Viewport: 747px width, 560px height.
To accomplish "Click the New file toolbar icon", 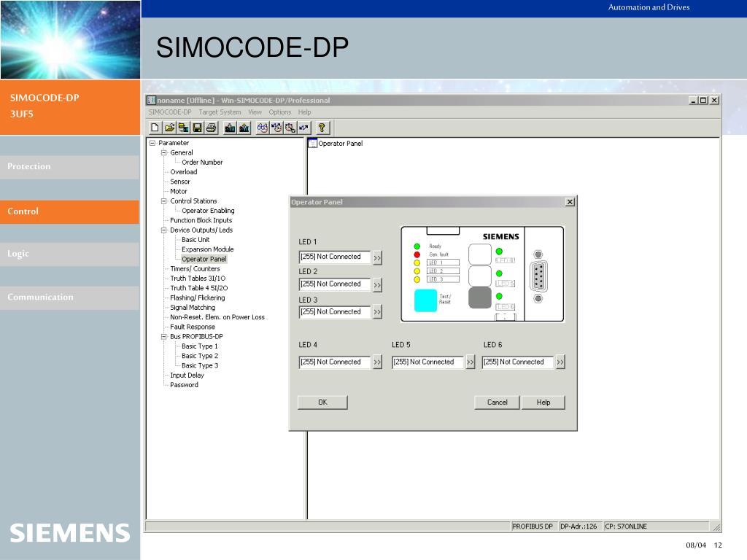I will point(155,128).
